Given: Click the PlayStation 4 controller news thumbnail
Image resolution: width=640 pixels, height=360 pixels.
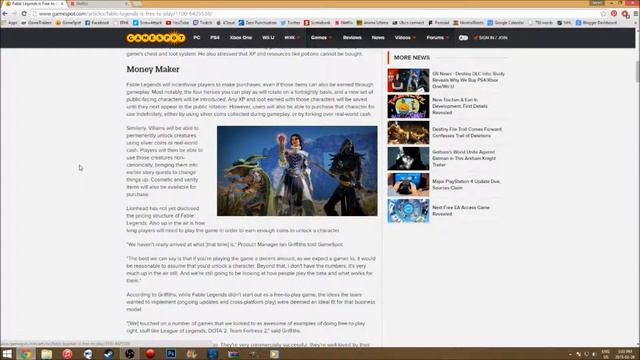Looking at the screenshot, I should [x=408, y=184].
